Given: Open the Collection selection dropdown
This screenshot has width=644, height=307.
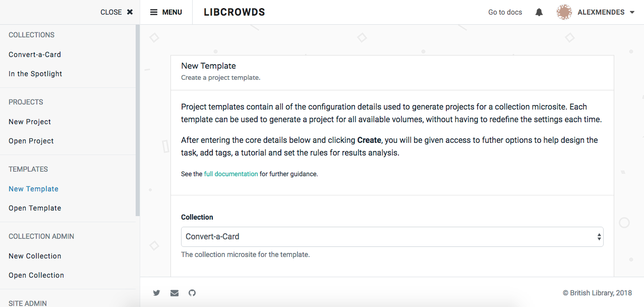Looking at the screenshot, I should [x=392, y=237].
